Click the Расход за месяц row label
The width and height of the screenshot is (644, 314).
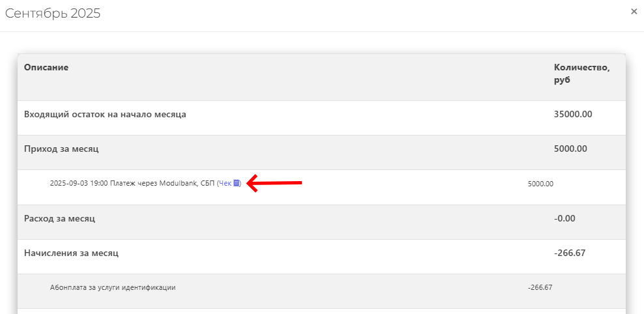click(59, 218)
